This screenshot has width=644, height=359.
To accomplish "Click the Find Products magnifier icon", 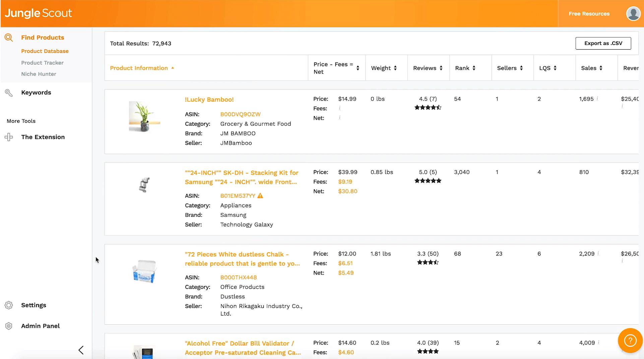I will click(9, 38).
